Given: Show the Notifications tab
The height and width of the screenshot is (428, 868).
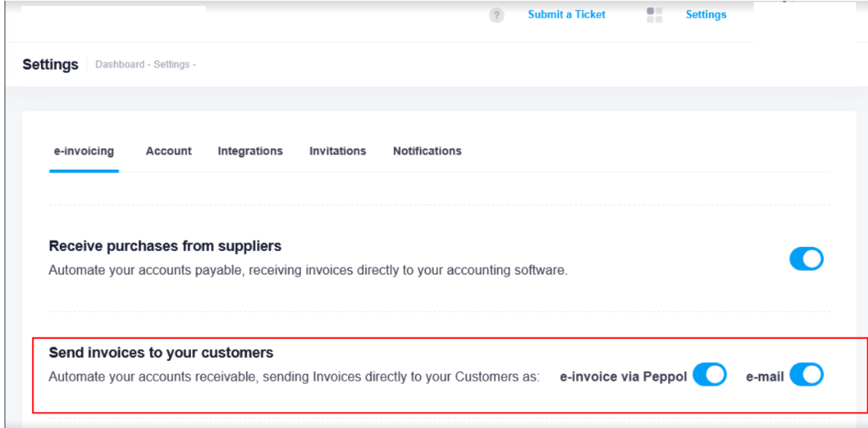Looking at the screenshot, I should (x=427, y=151).
